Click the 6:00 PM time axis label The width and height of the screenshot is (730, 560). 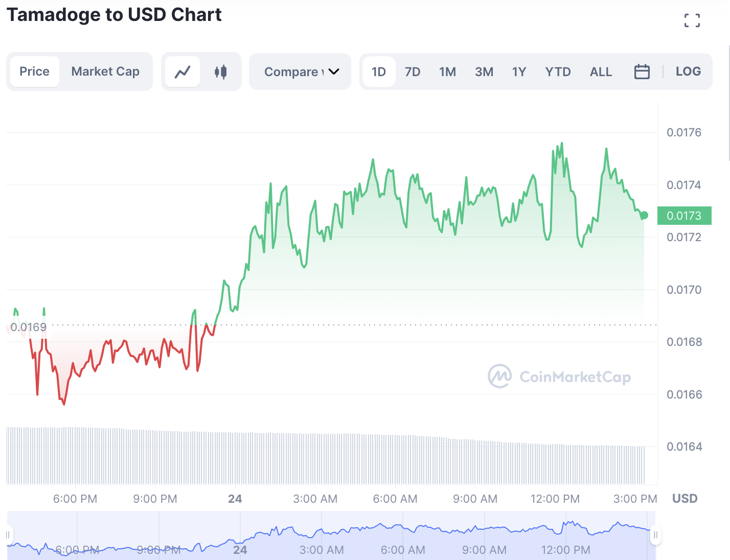coord(75,499)
